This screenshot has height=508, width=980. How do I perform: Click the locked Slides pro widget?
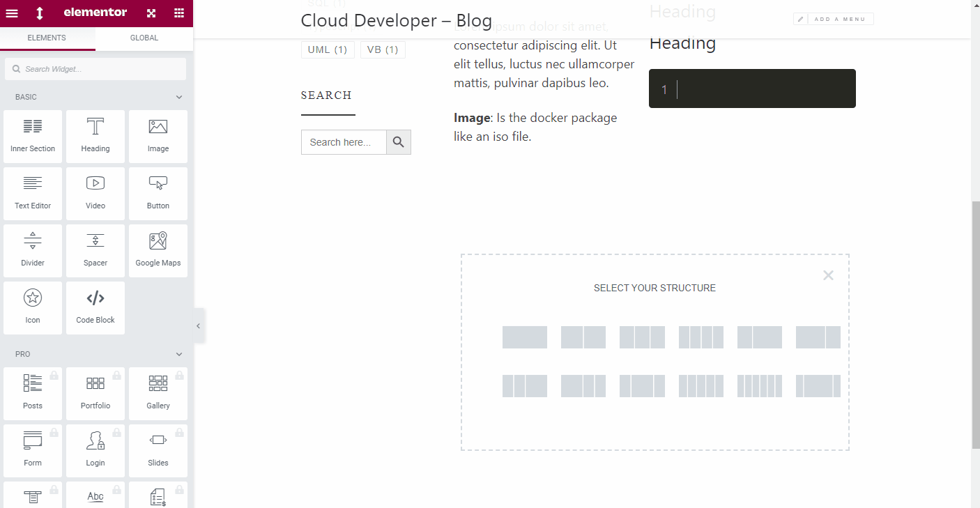(158, 451)
